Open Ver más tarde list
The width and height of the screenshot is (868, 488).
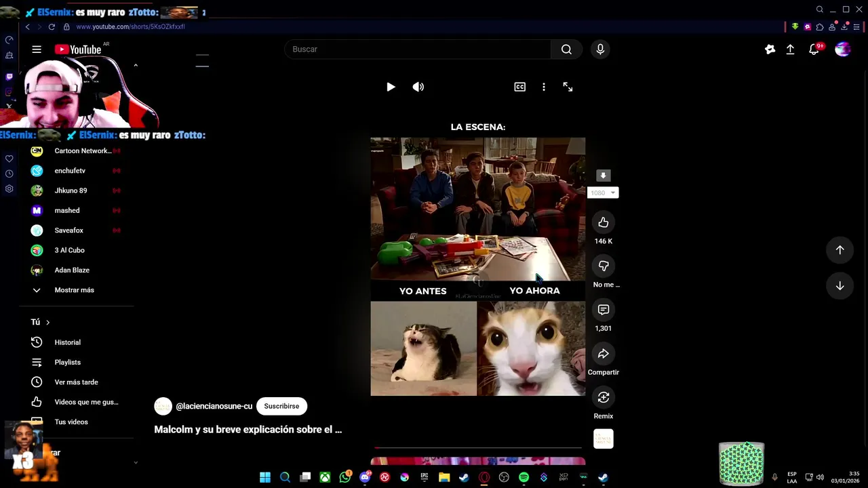[77, 382]
